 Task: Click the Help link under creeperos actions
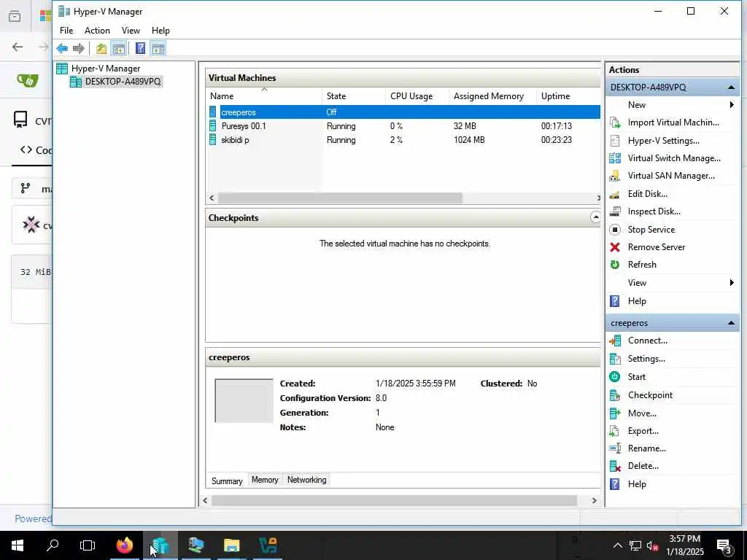pyautogui.click(x=636, y=484)
